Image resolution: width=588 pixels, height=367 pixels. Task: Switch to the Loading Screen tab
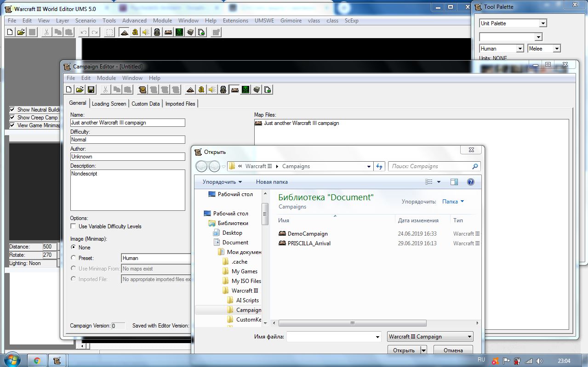(x=109, y=104)
